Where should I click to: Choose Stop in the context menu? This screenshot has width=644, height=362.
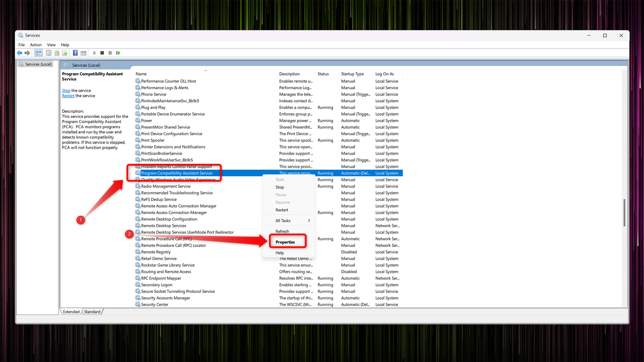click(289, 187)
